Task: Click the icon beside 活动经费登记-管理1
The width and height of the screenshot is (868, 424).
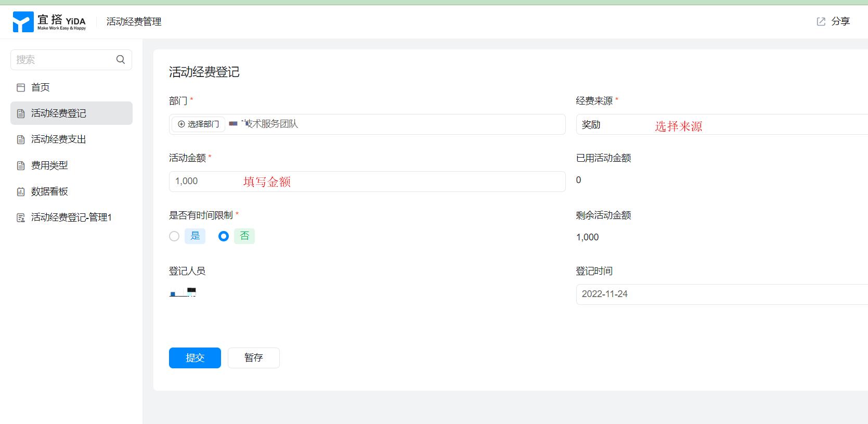Action: pyautogui.click(x=21, y=217)
